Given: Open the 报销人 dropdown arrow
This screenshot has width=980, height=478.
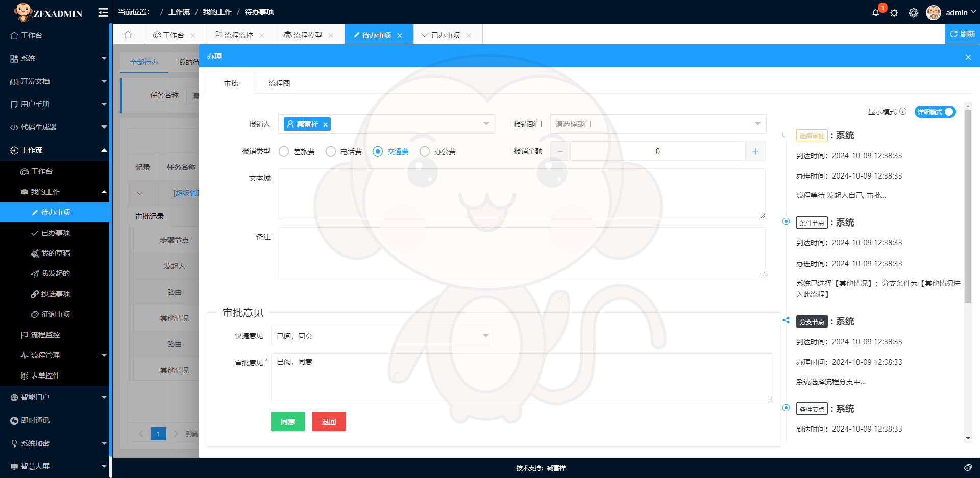Looking at the screenshot, I should point(486,124).
